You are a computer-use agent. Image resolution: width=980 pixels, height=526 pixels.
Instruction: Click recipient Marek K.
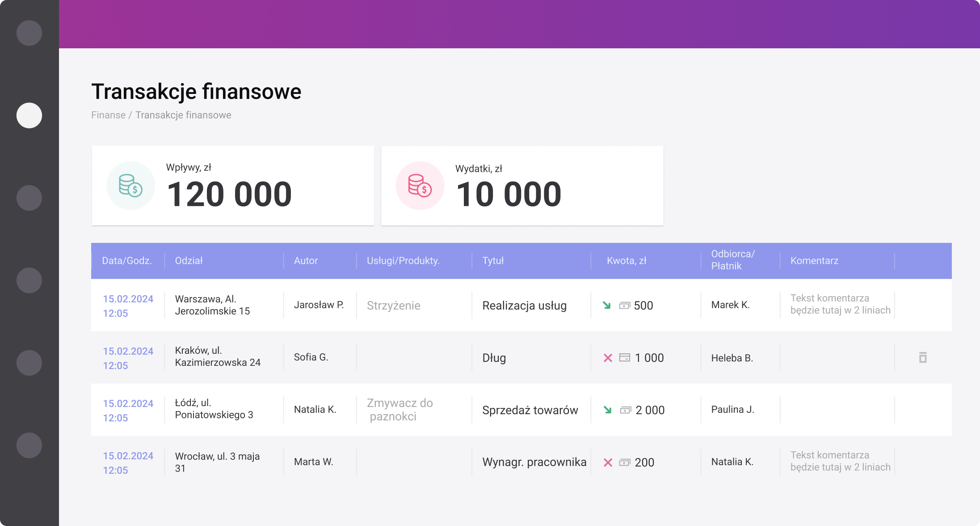pos(730,305)
